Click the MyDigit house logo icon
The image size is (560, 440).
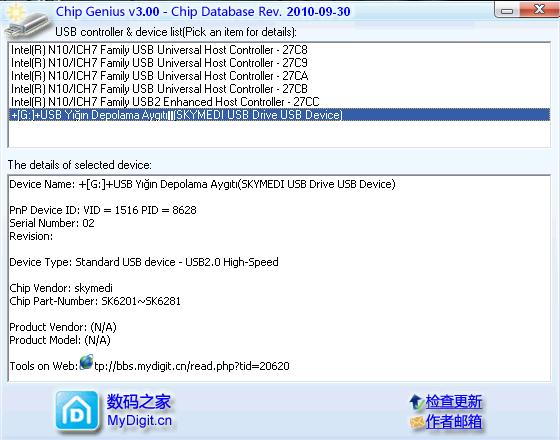pyautogui.click(x=77, y=411)
